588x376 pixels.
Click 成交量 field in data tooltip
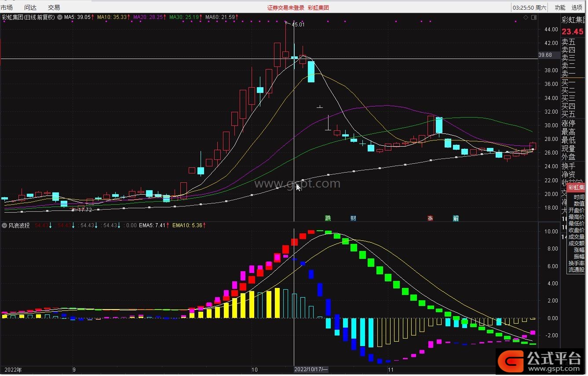coord(576,237)
